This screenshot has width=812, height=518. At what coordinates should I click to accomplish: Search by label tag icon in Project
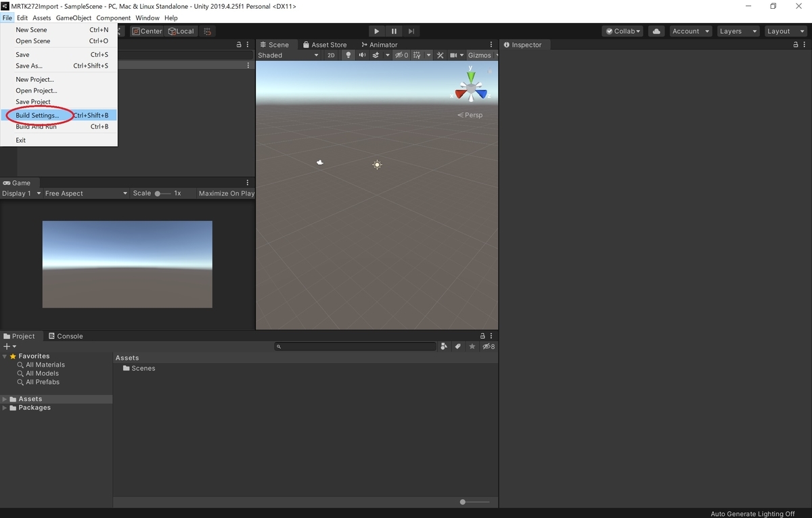tap(457, 346)
